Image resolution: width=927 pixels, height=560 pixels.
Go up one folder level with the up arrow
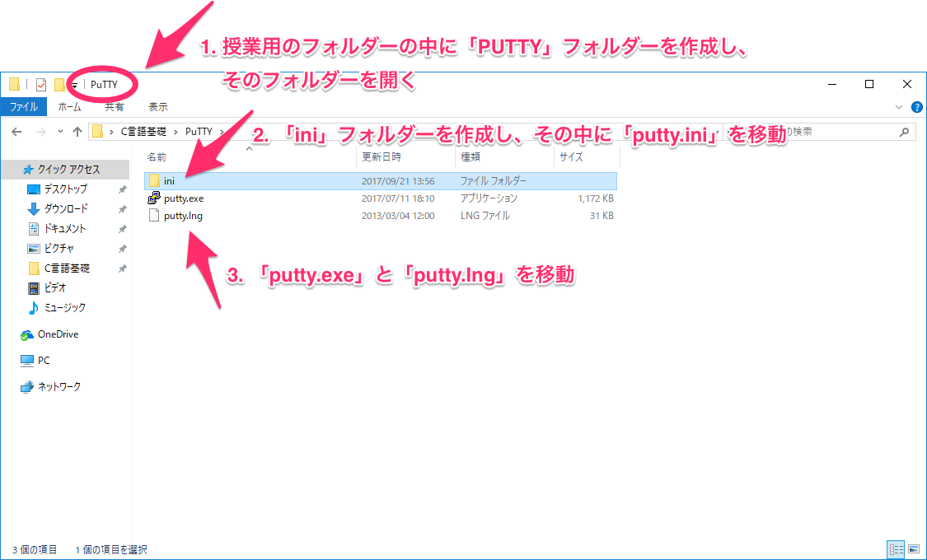[x=77, y=130]
